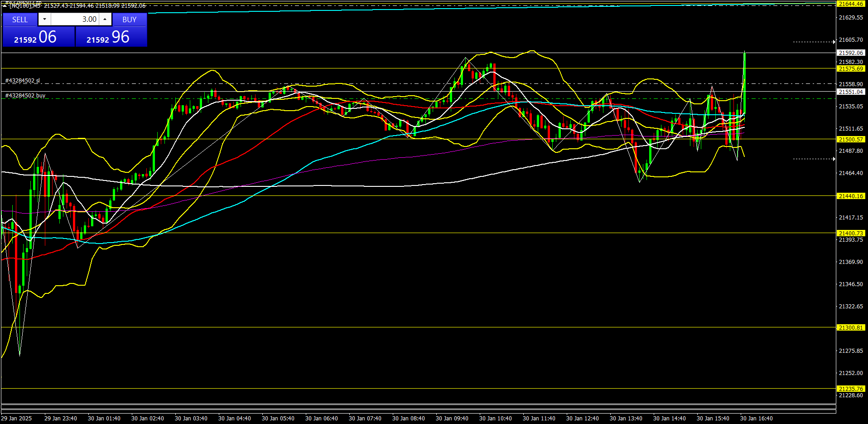Click the BUY button
This screenshot has width=868, height=424.
coord(129,19)
